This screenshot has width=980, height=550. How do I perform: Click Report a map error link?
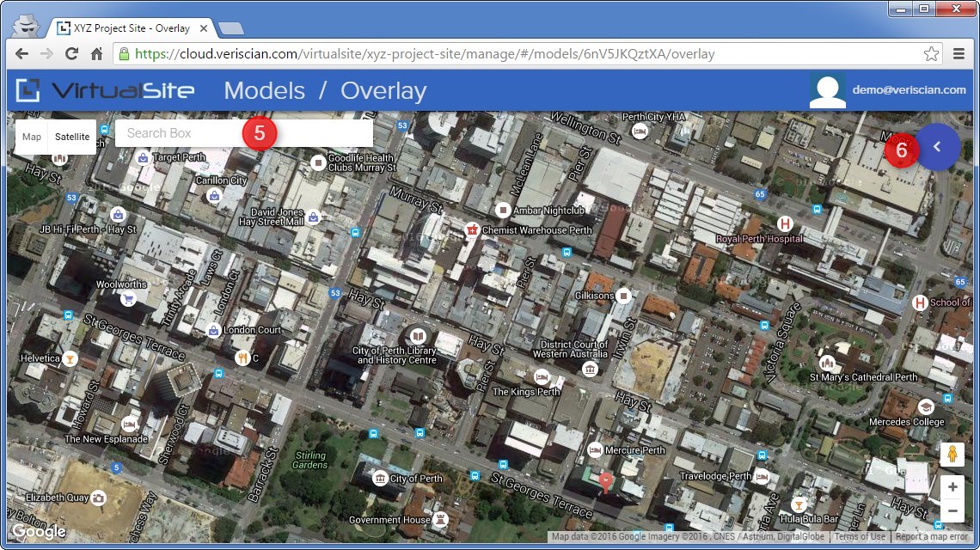click(x=931, y=536)
